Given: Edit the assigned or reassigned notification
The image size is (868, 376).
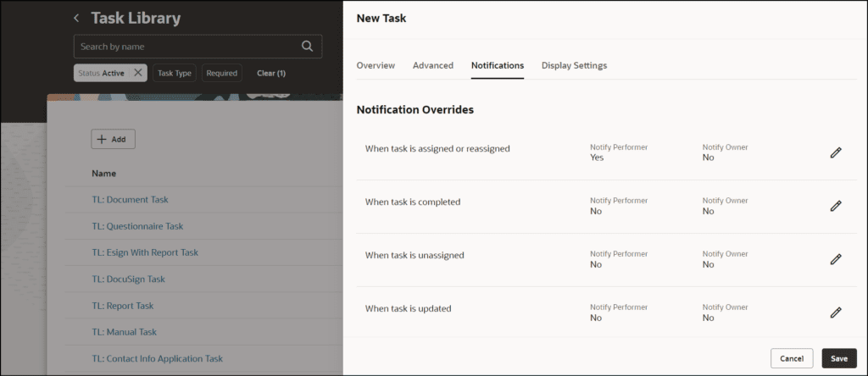Looking at the screenshot, I should click(x=835, y=152).
